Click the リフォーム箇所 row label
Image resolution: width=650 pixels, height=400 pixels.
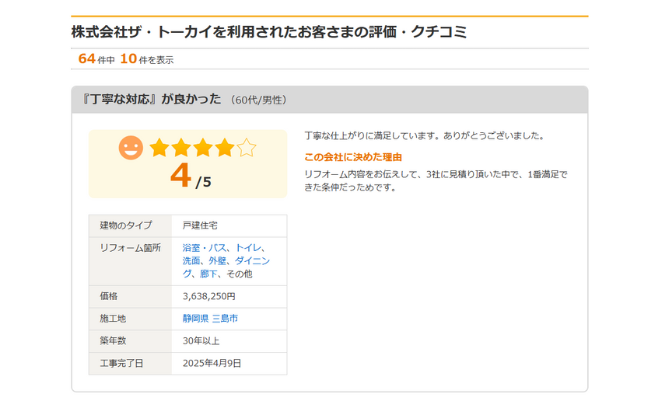(x=130, y=248)
